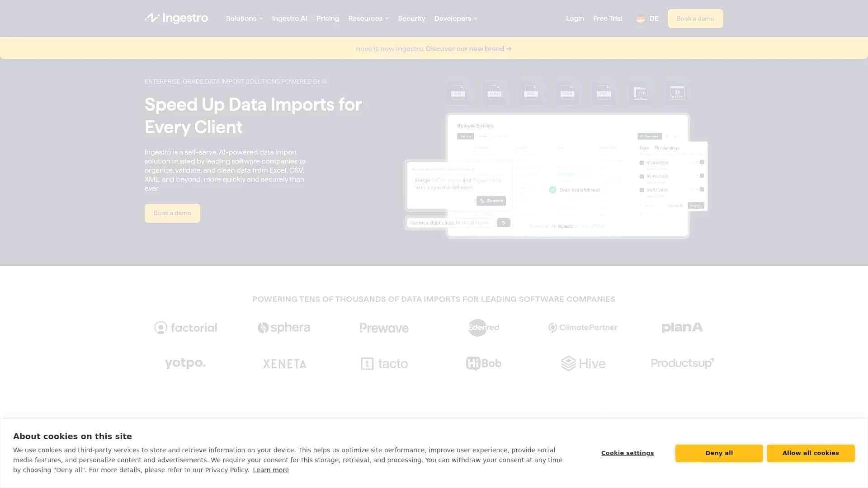Image resolution: width=868 pixels, height=488 pixels.
Task: Click the Free Trial link
Action: click(x=608, y=19)
